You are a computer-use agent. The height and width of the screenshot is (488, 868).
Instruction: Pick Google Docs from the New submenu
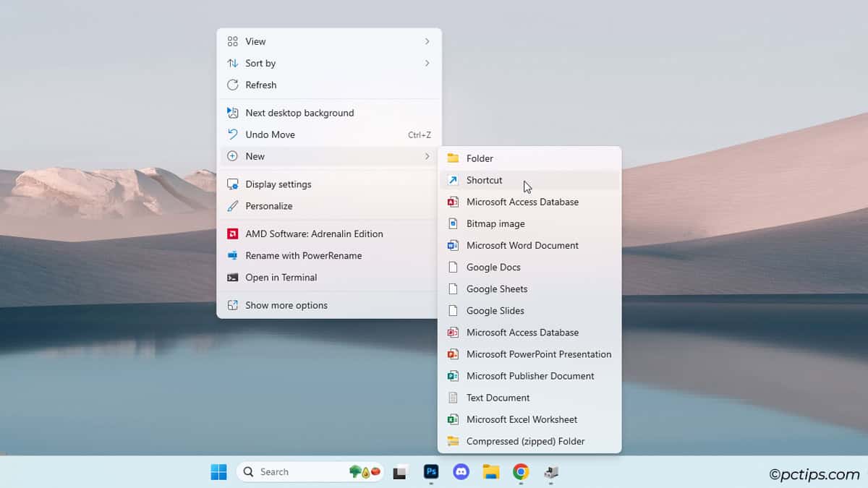[529, 267]
